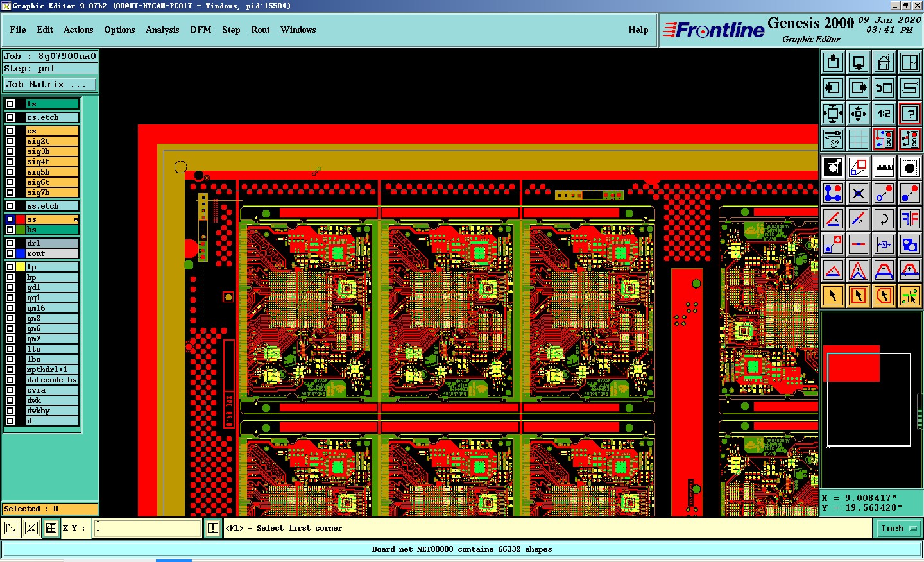Click the rotate arrow tool icon
Image resolution: width=924 pixels, height=562 pixels.
click(x=884, y=219)
